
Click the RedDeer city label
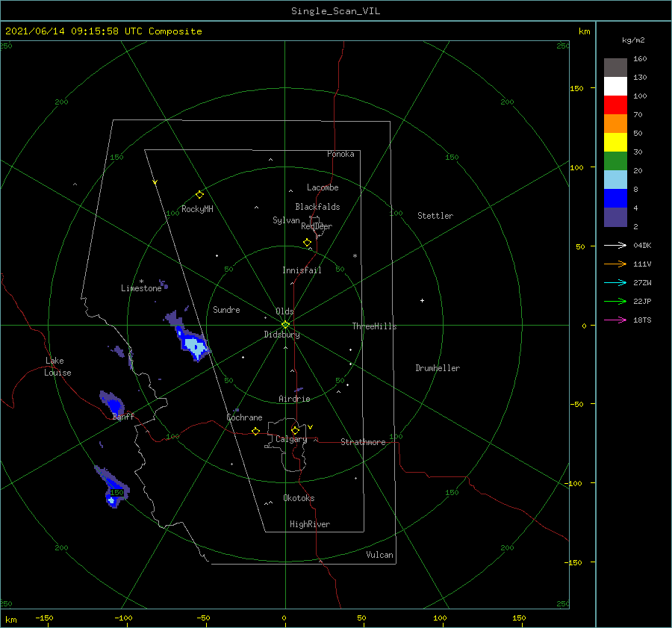[x=317, y=226]
